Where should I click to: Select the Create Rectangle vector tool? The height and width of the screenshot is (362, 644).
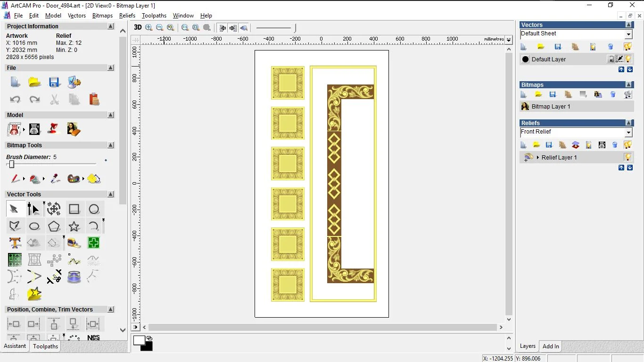pyautogui.click(x=74, y=209)
